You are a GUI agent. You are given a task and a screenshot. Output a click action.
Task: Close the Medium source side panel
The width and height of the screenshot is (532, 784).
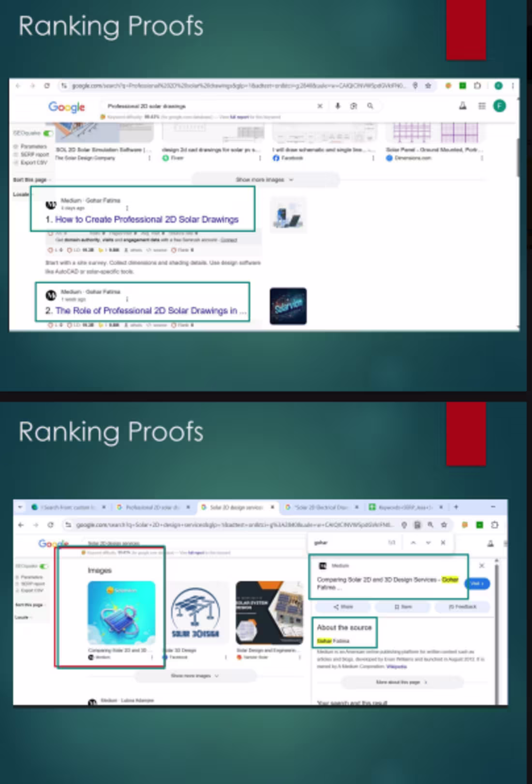[x=482, y=565]
